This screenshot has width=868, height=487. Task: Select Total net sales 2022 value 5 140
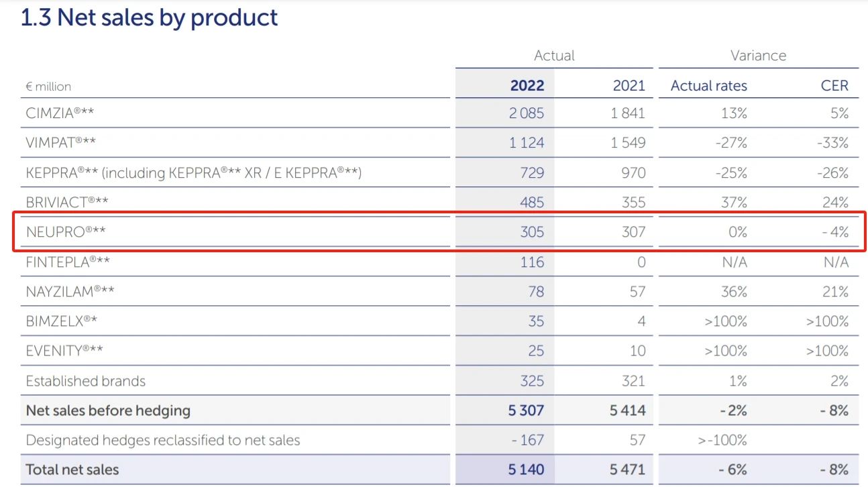pos(526,470)
